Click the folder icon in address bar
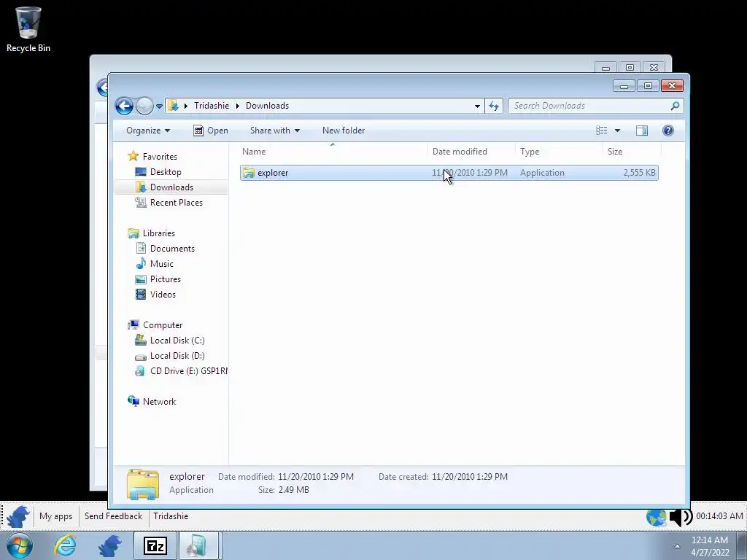747x560 pixels. pos(174,106)
